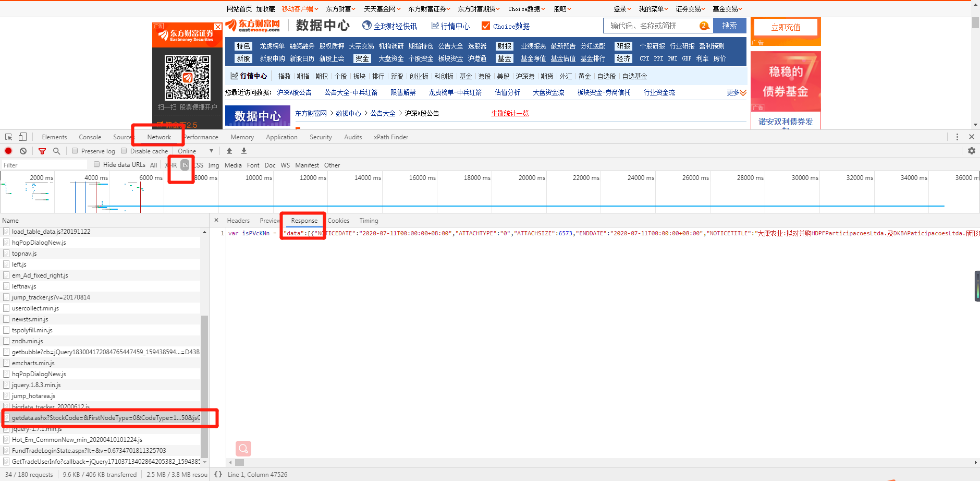Open the 生猪统计一览 red link
The image size is (980, 481).
(510, 113)
